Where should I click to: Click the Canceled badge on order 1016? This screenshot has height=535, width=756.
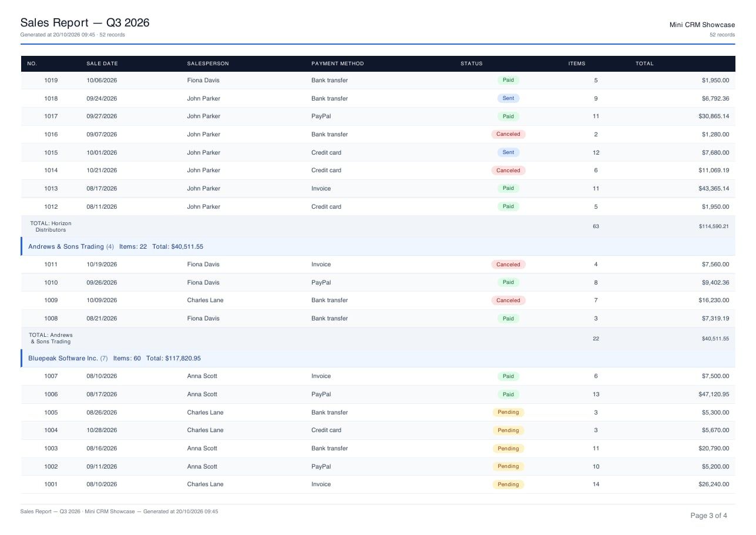508,135
